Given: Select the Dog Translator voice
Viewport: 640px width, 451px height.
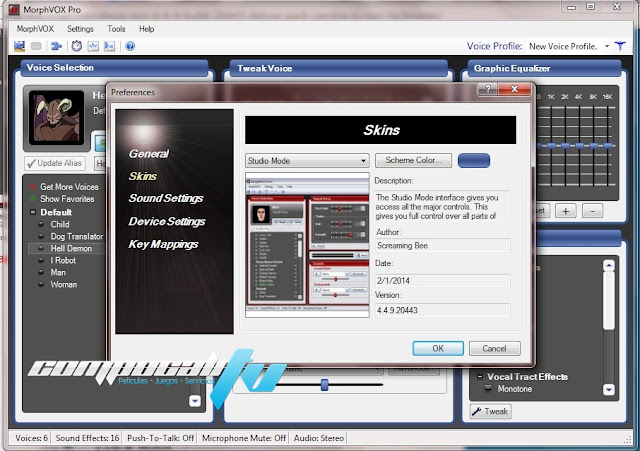Looking at the screenshot, I should coord(76,236).
